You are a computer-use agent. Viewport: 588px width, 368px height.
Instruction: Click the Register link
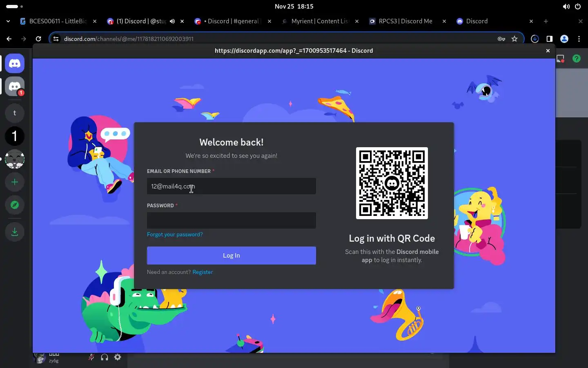(x=203, y=272)
